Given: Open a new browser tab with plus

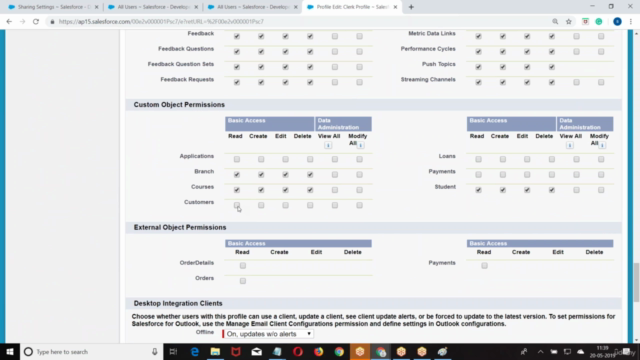Looking at the screenshot, I should tap(411, 7).
